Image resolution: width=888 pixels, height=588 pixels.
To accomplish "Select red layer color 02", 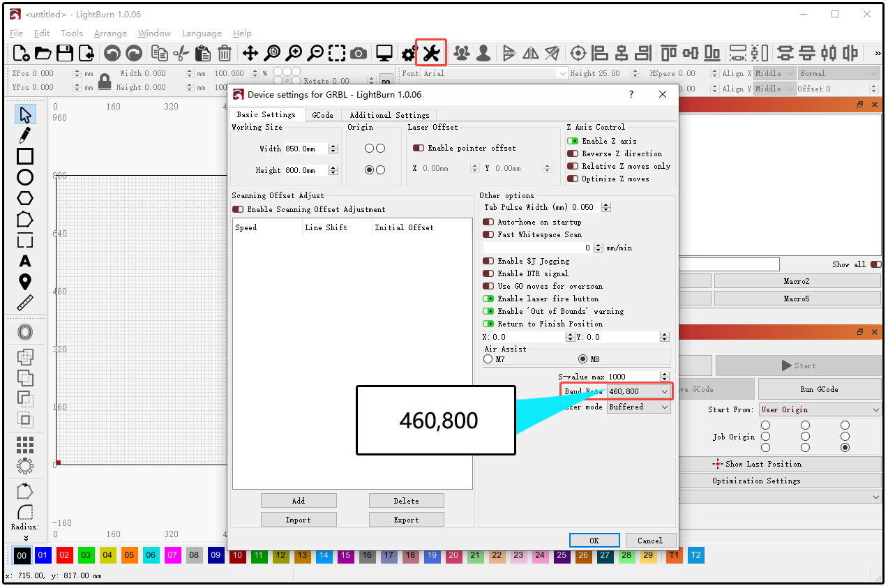I will click(x=65, y=556).
